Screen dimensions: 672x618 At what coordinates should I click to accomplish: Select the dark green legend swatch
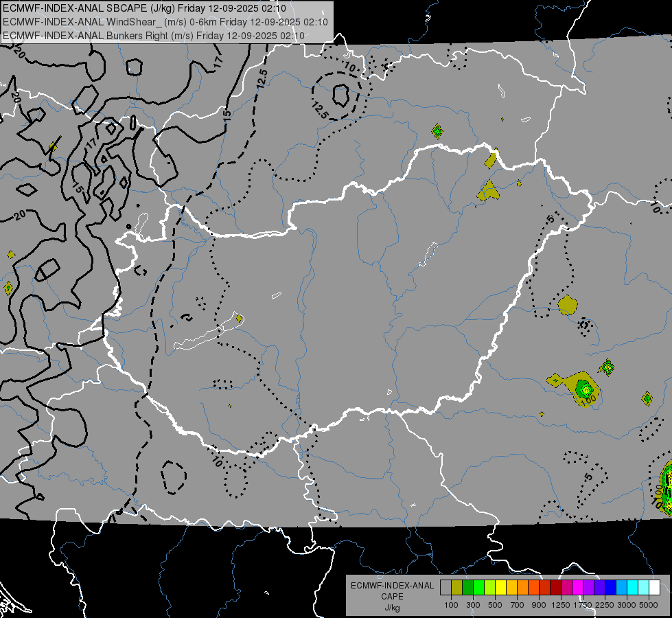tap(467, 588)
